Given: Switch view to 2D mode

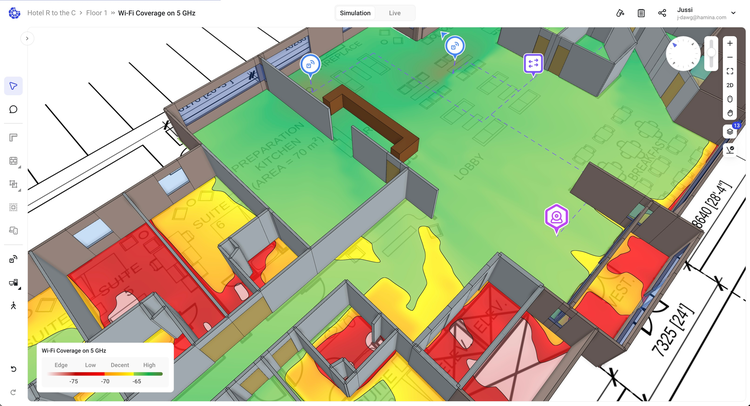Looking at the screenshot, I should point(730,85).
